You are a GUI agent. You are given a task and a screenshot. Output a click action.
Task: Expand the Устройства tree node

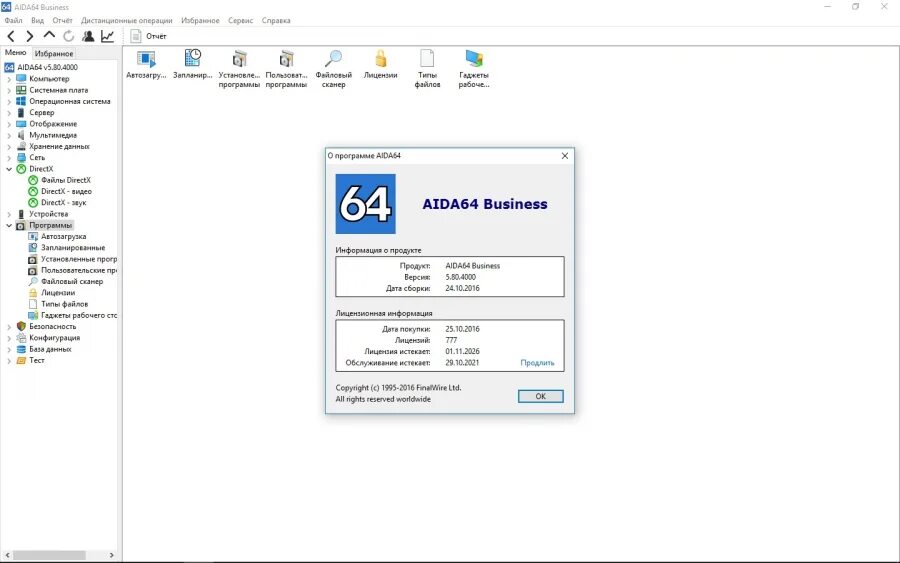(x=9, y=214)
